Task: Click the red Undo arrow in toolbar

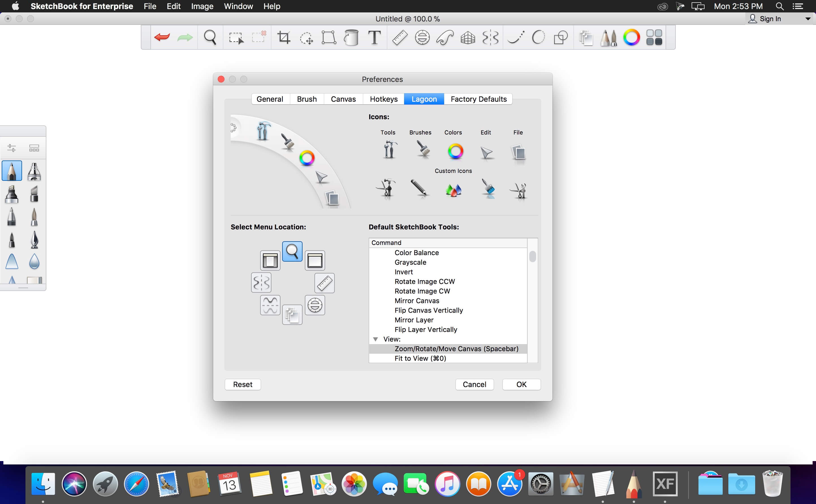Action: tap(162, 37)
